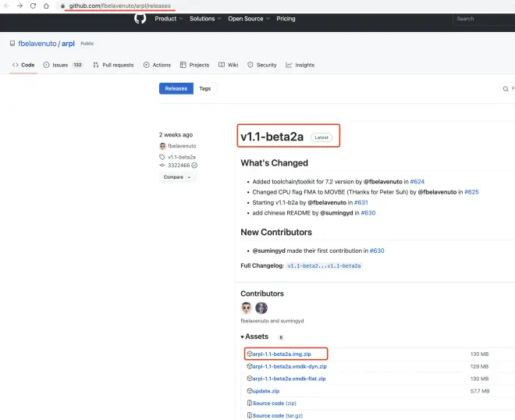This screenshot has height=420, width=515.
Task: Select the Tags button
Action: point(205,89)
